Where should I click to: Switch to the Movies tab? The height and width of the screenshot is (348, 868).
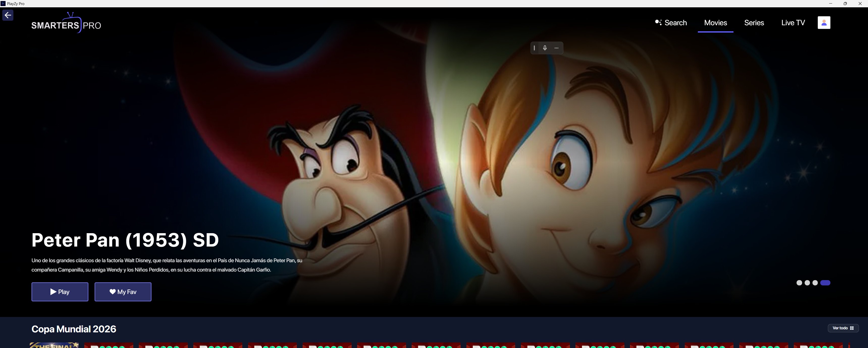click(715, 22)
